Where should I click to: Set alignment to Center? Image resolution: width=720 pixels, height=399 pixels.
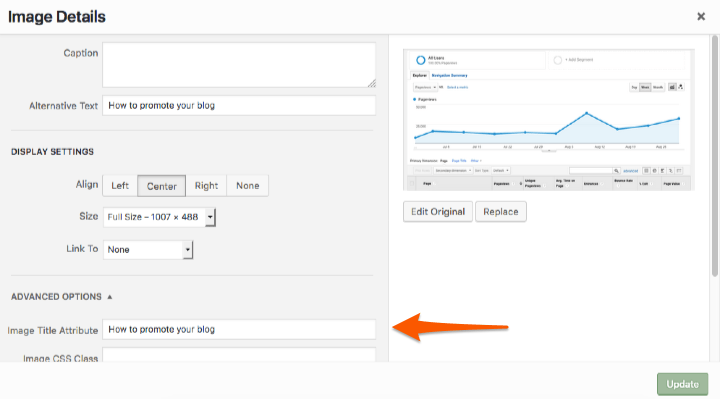[162, 185]
